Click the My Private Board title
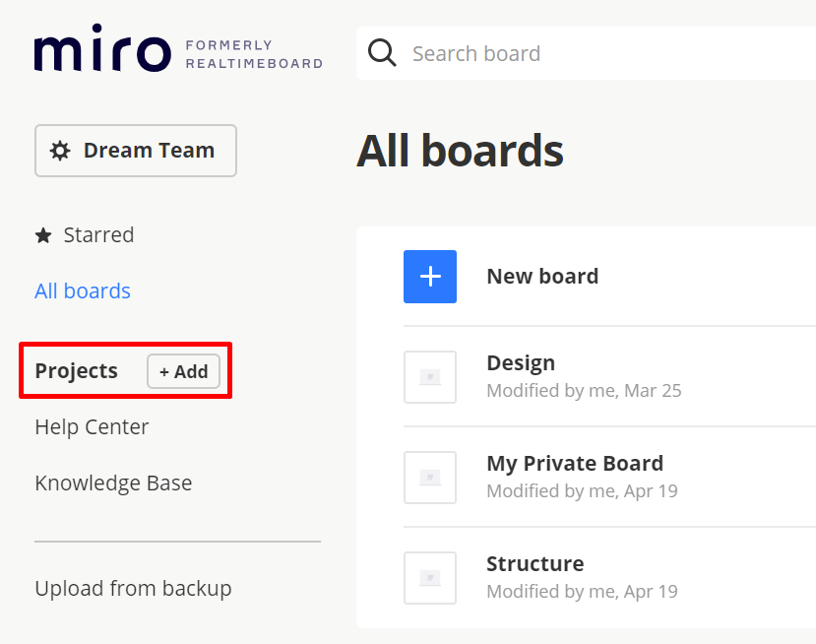 tap(575, 464)
